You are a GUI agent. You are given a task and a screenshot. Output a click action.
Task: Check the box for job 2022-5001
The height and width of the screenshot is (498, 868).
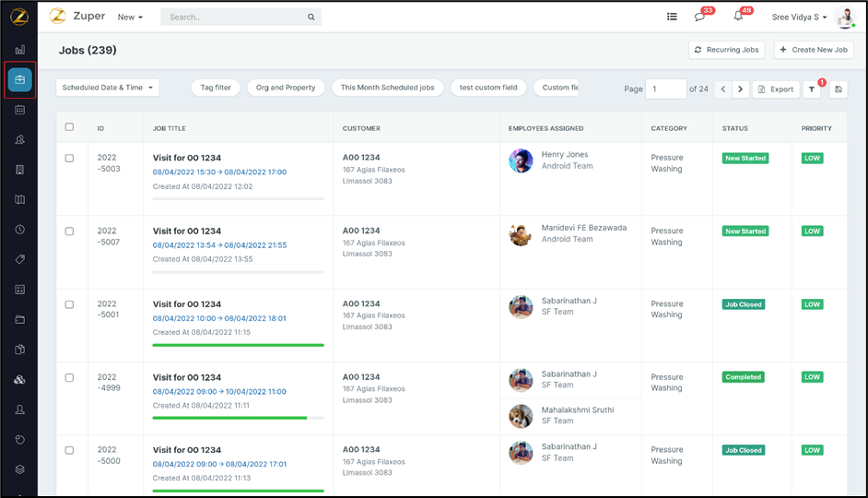coord(69,304)
